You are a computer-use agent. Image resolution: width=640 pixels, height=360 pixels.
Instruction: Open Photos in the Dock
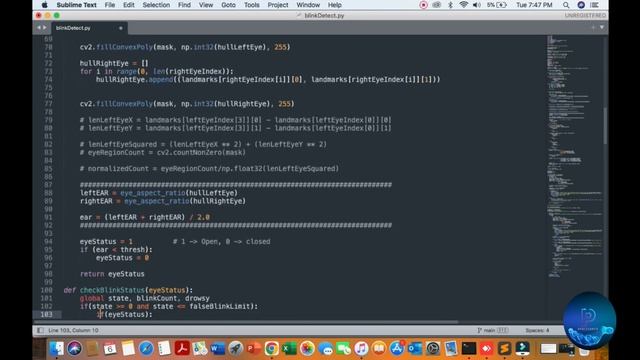(x=307, y=349)
